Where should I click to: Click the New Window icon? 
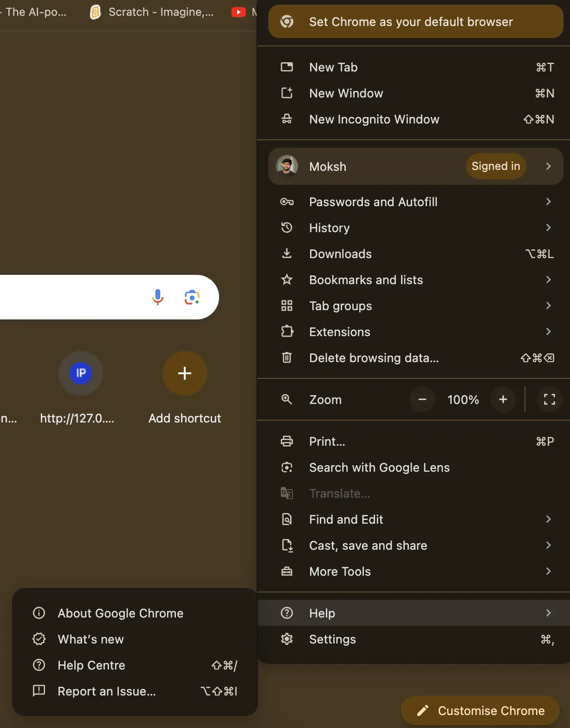click(x=287, y=93)
